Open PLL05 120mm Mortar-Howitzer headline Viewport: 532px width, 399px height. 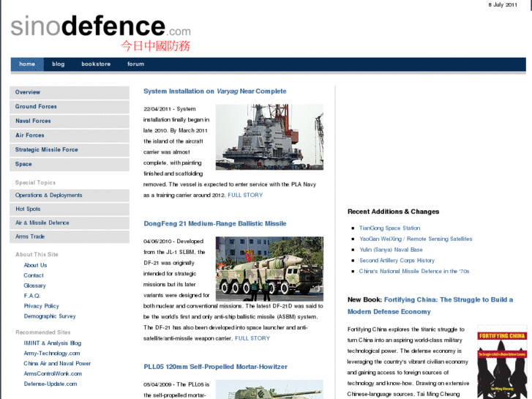pyautogui.click(x=215, y=367)
